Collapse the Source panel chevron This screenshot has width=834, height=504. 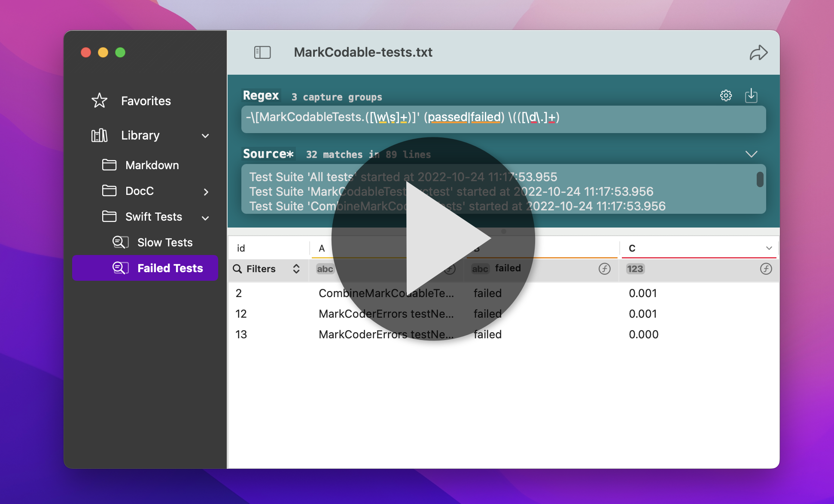click(751, 154)
